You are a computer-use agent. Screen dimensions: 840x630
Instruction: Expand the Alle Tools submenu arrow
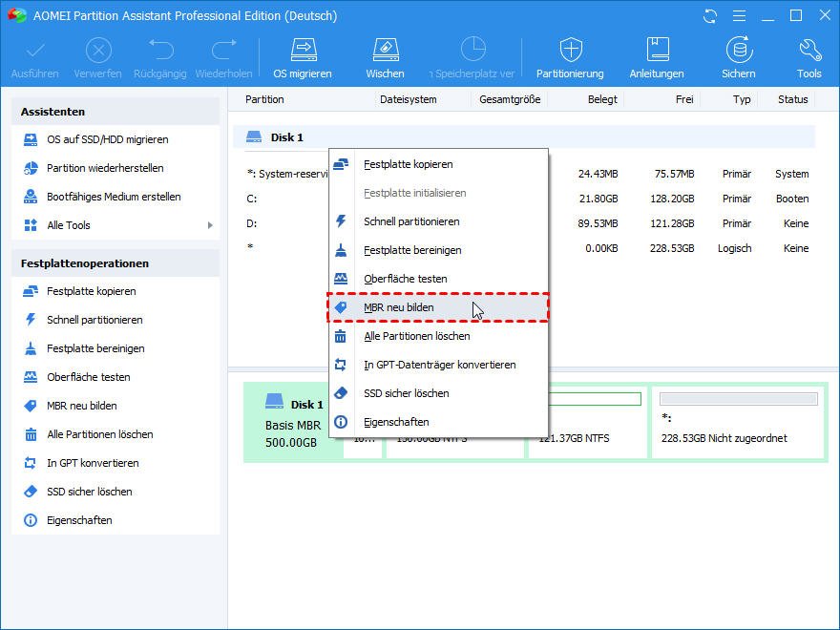click(210, 225)
